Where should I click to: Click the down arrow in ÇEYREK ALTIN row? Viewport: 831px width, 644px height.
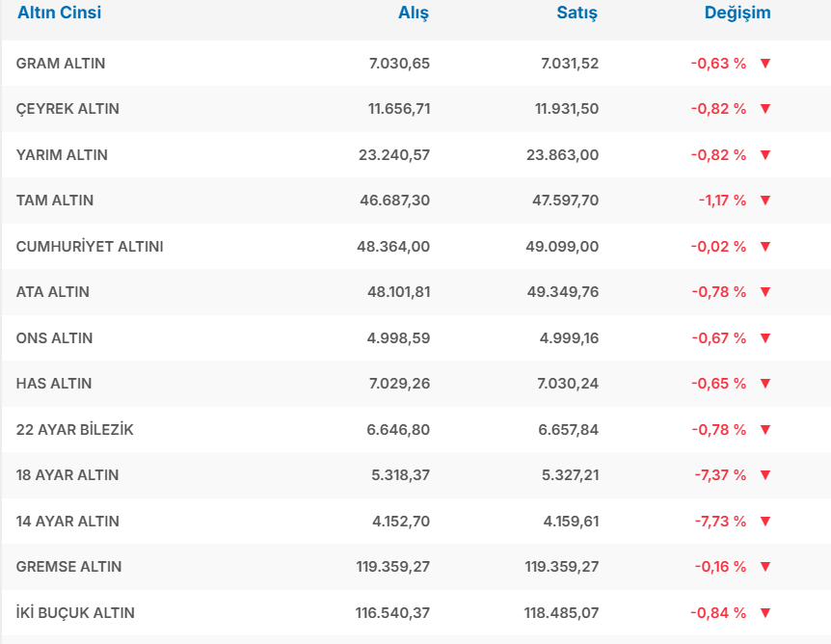click(x=765, y=109)
